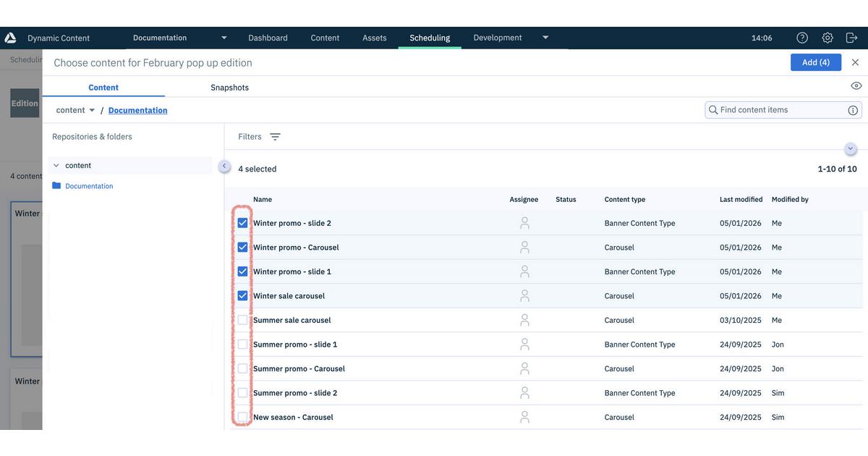The width and height of the screenshot is (868, 456).
Task: Click assignee icon for Summer promo - slide 2
Action: point(524,393)
